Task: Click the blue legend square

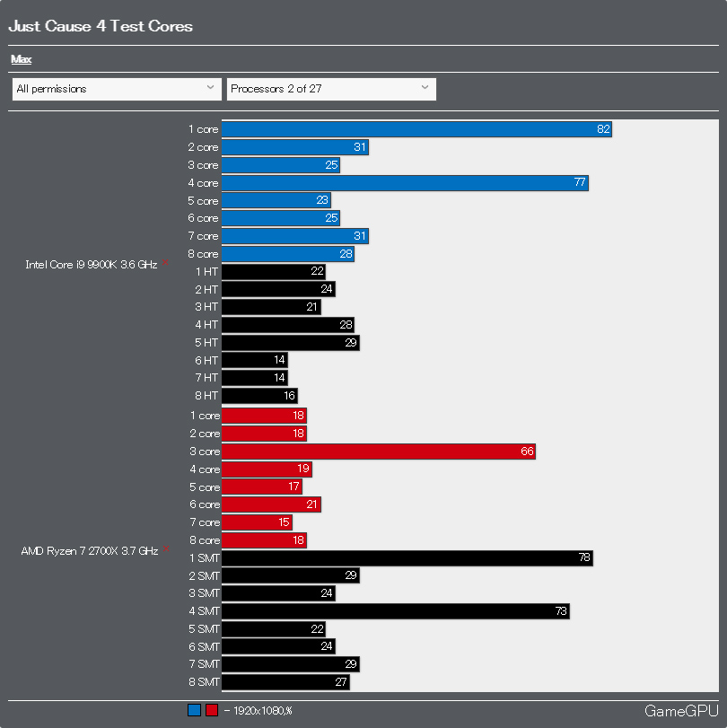Action: pos(194,711)
